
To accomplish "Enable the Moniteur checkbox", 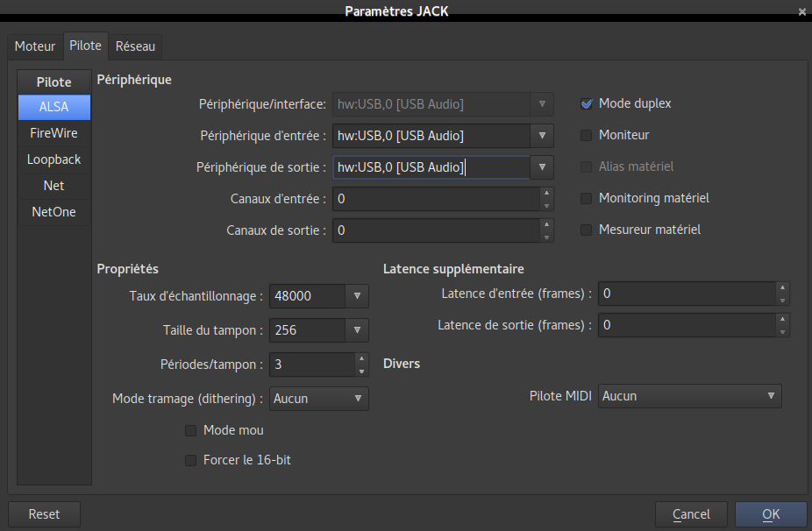I will pyautogui.click(x=587, y=135).
